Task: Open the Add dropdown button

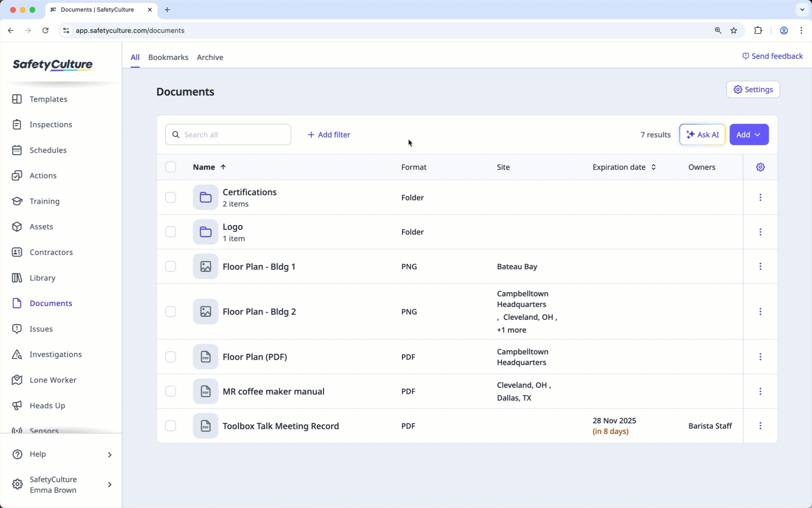Action: point(749,134)
